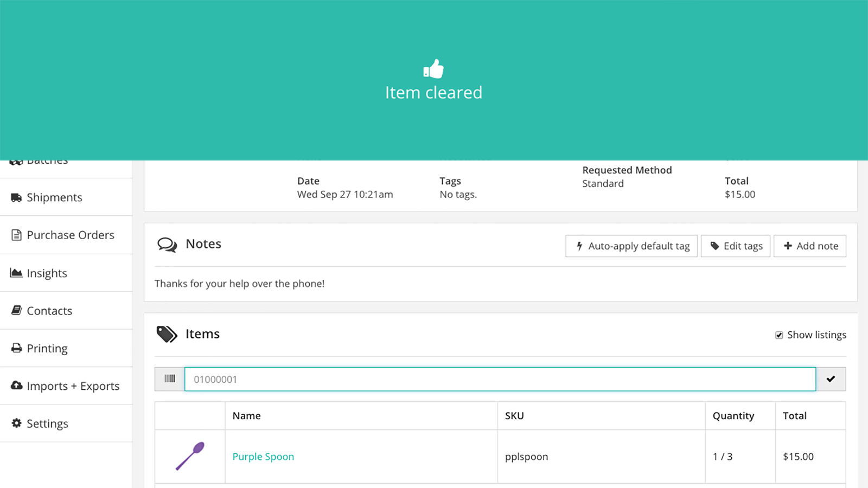Click the Insights chart icon
The height and width of the screenshot is (488, 868).
[x=16, y=273]
